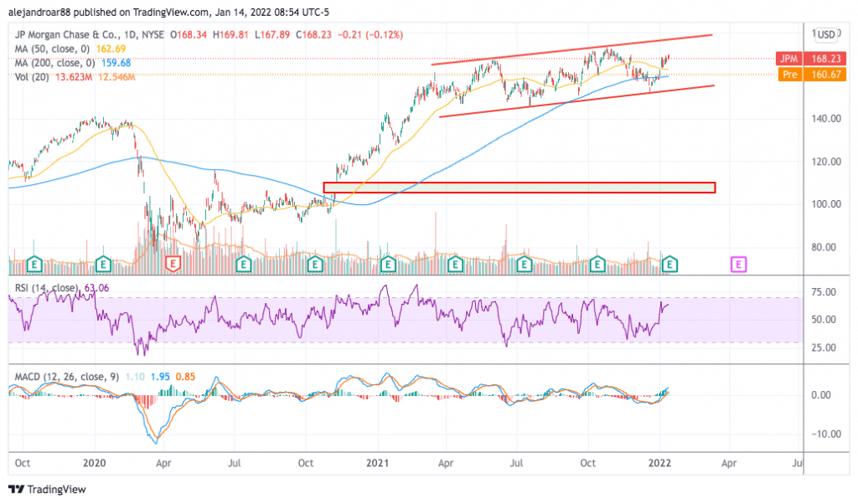Click the 2022 label on time axis
858x504 pixels.
point(659,463)
